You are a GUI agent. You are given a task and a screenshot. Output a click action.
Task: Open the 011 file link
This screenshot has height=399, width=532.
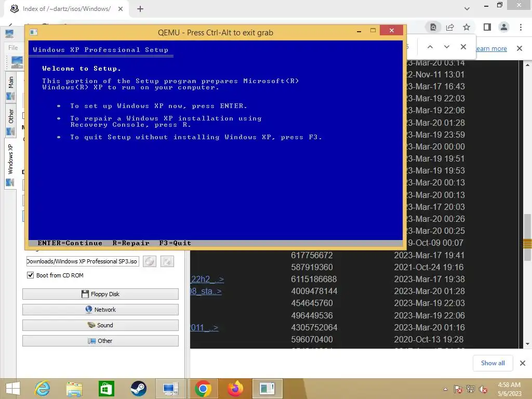click(x=204, y=327)
